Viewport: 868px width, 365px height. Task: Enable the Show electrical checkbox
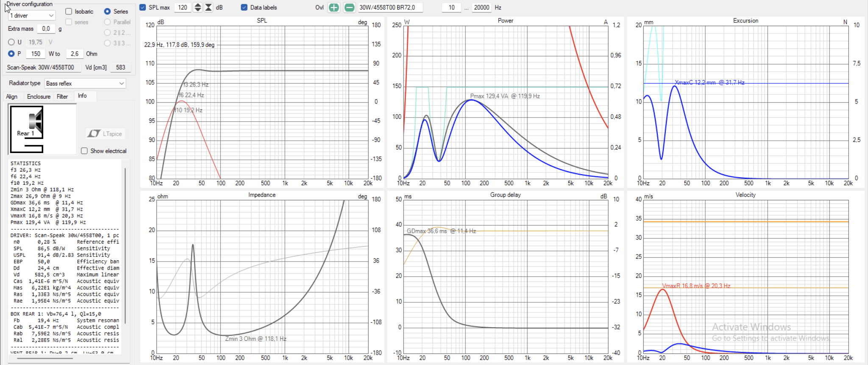[x=84, y=151]
